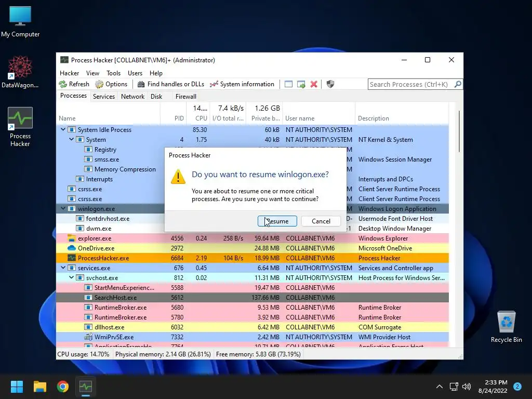Select the StartMenuExperienc... row
The image size is (532, 399).
point(252,287)
